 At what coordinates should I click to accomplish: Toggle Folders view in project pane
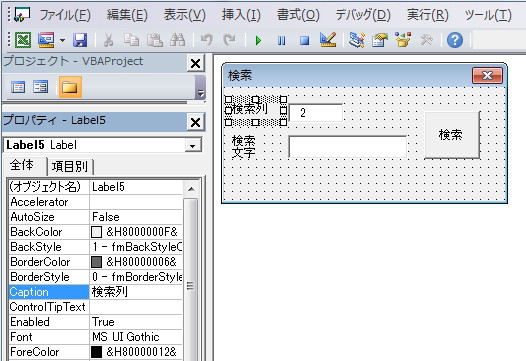70,87
